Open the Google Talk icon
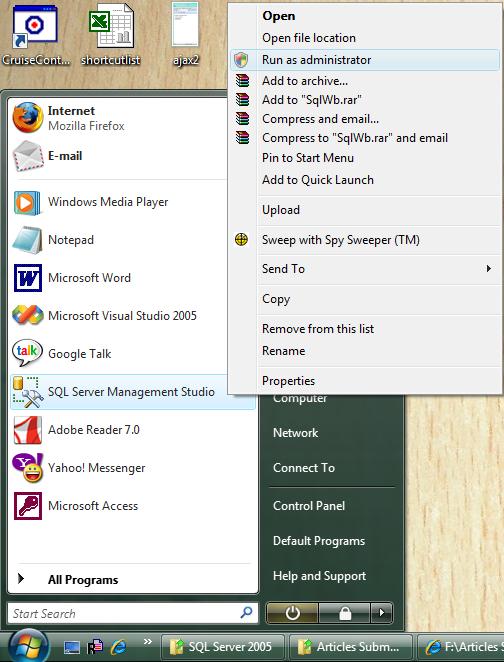The width and height of the screenshot is (504, 662). click(x=28, y=354)
